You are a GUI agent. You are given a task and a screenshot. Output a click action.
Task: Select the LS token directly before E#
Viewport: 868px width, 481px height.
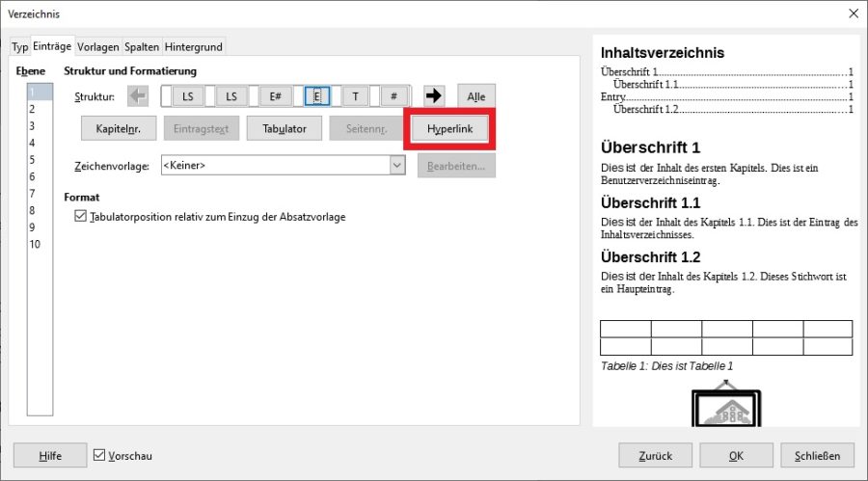click(231, 96)
